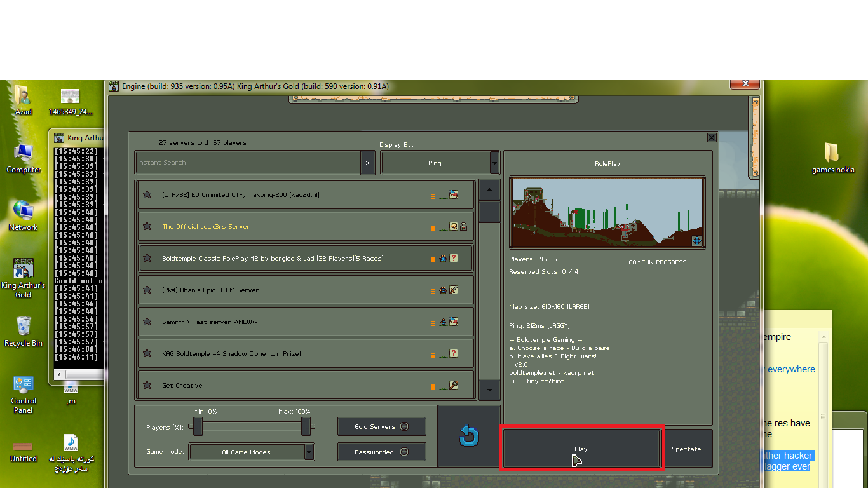This screenshot has width=868, height=488.
Task: Click the "Players: 21 / 32" info text
Action: click(534, 259)
